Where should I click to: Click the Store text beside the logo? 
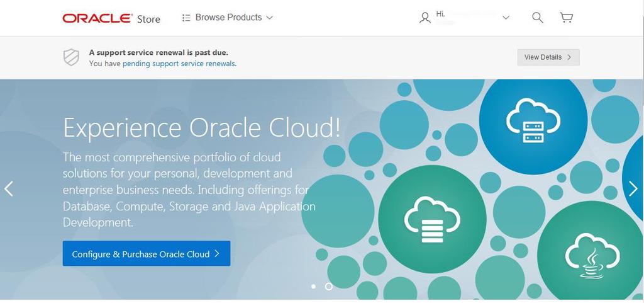[x=148, y=19]
